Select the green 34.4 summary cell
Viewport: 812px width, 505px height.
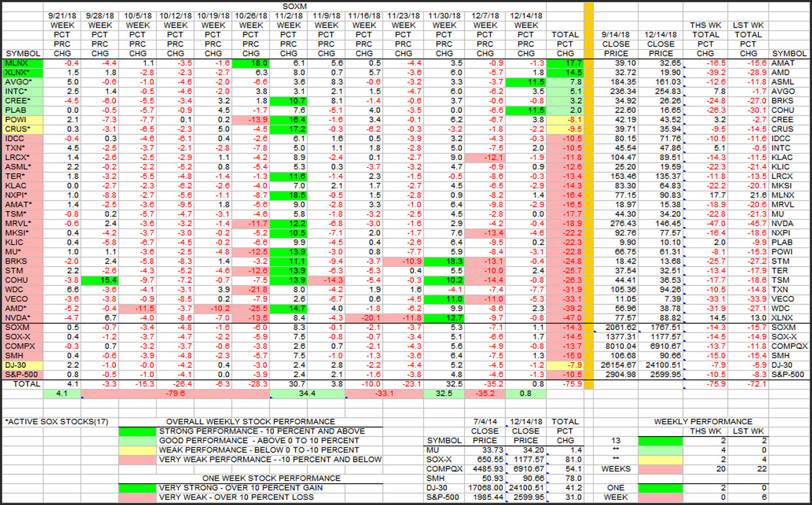coord(306,394)
